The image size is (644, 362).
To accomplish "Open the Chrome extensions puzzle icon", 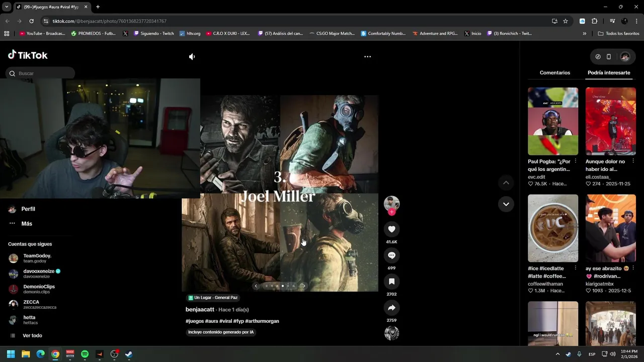I will click(x=595, y=21).
